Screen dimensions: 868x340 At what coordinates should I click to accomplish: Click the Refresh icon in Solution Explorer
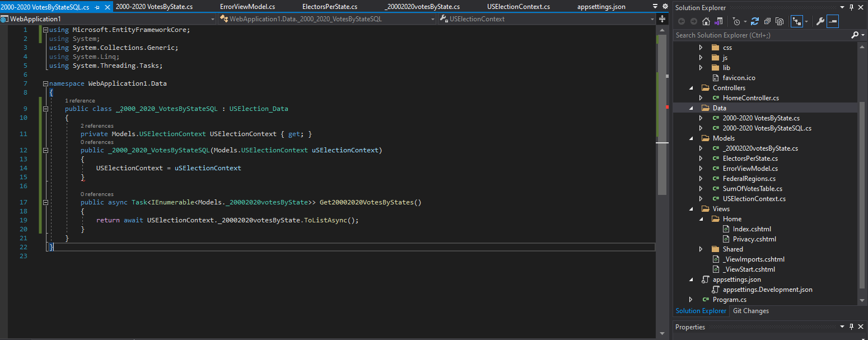click(x=754, y=21)
